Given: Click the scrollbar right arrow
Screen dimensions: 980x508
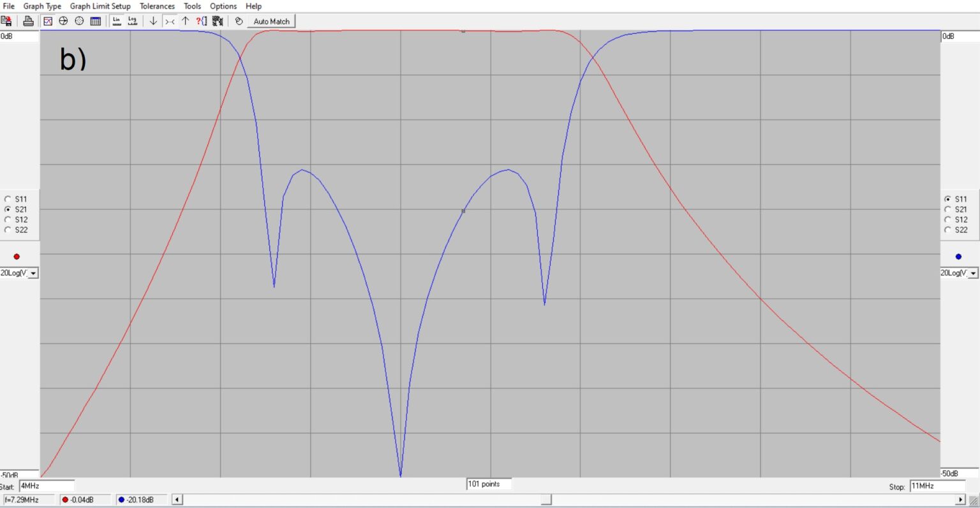Looking at the screenshot, I should point(960,500).
